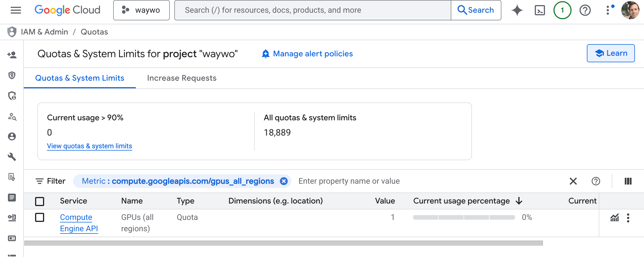Open the top bar three-dot settings menu

pyautogui.click(x=607, y=10)
